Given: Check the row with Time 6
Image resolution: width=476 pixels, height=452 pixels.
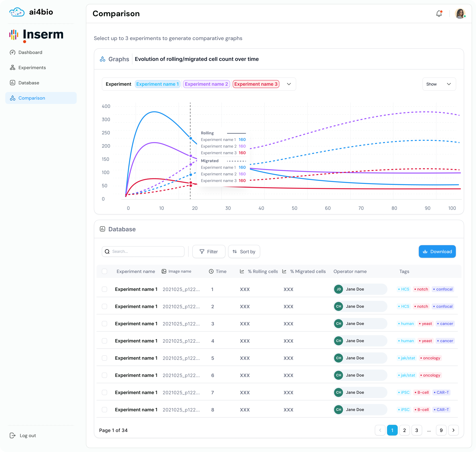Looking at the screenshot, I should point(104,375).
